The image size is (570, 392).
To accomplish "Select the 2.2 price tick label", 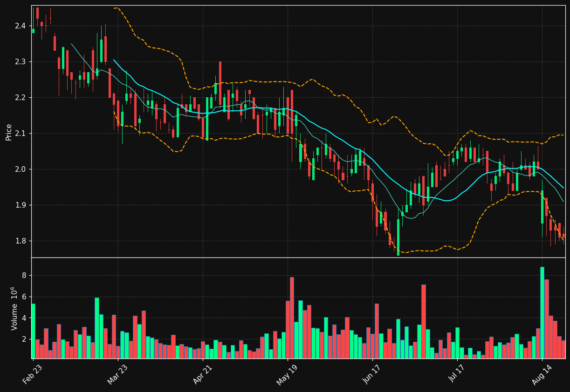I will (x=20, y=98).
